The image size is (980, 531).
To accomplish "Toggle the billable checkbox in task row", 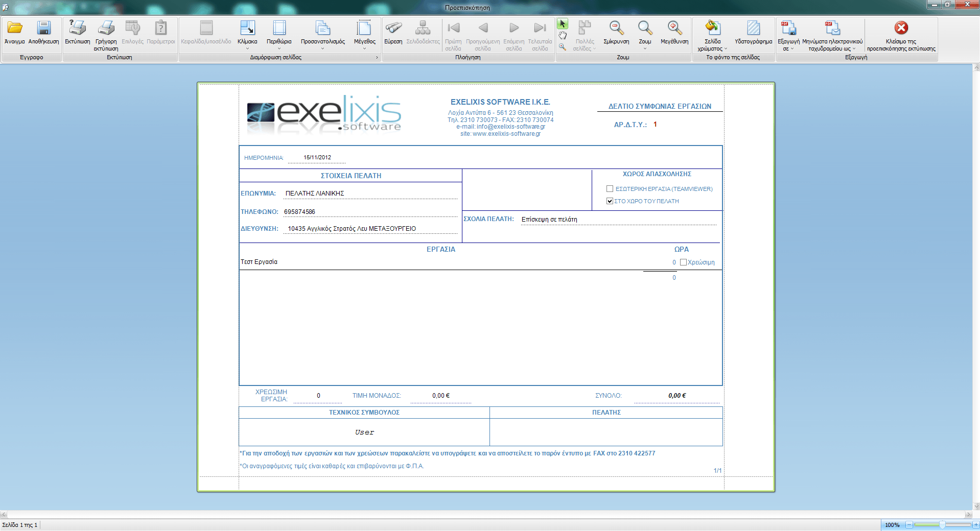I will (683, 262).
